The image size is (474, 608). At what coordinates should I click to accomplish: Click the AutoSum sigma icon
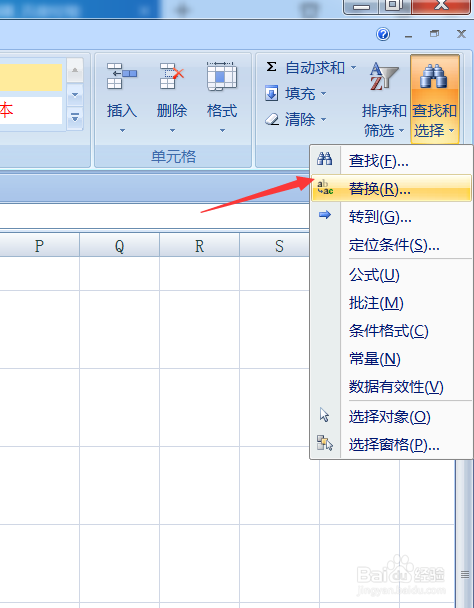[x=272, y=67]
